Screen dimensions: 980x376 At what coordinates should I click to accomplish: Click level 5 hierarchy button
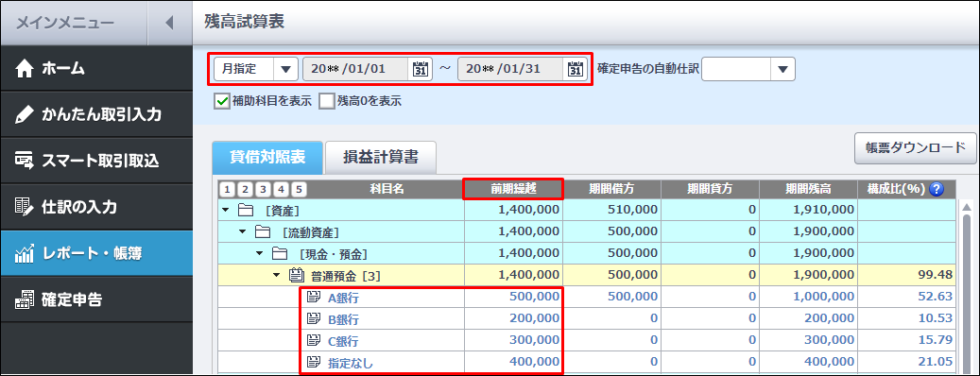point(300,190)
